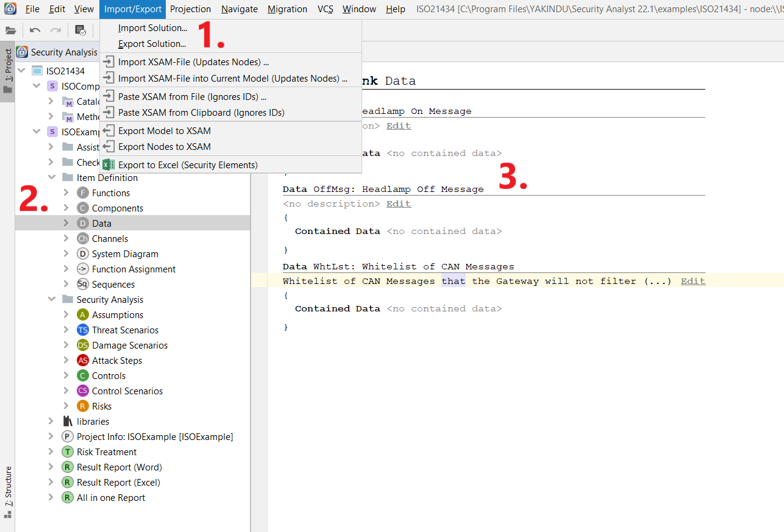Choose Export Solution... entry
Image resolution: width=784 pixels, height=532 pixels.
[152, 44]
